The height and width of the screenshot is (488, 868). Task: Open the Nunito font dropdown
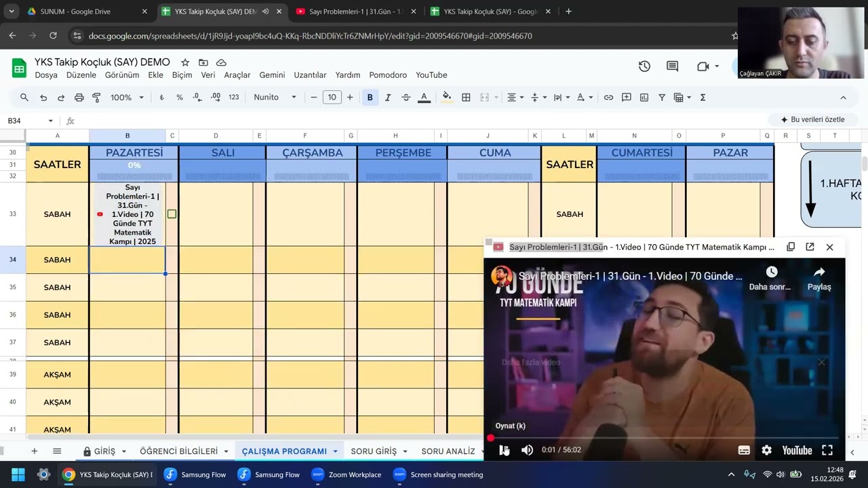275,98
